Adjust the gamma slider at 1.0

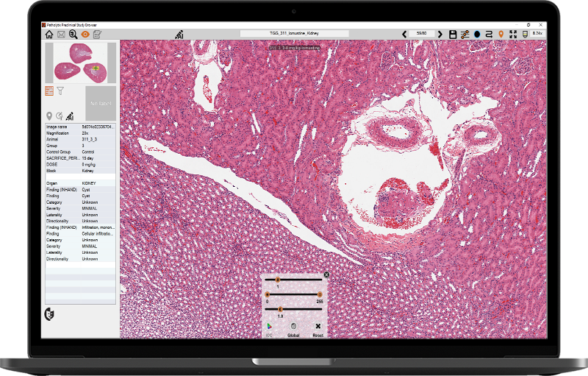point(280,309)
